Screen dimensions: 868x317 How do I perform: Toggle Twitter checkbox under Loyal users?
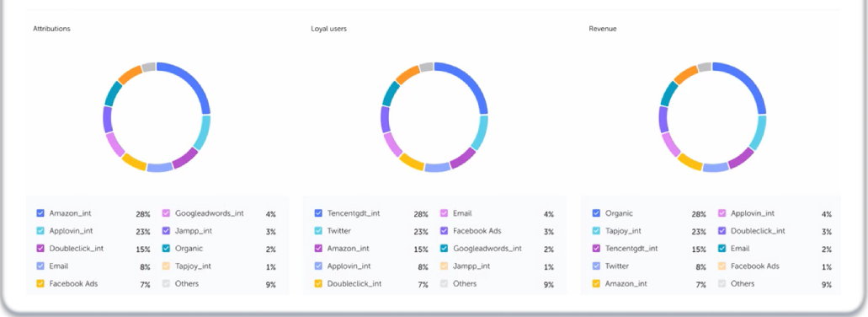click(x=318, y=231)
